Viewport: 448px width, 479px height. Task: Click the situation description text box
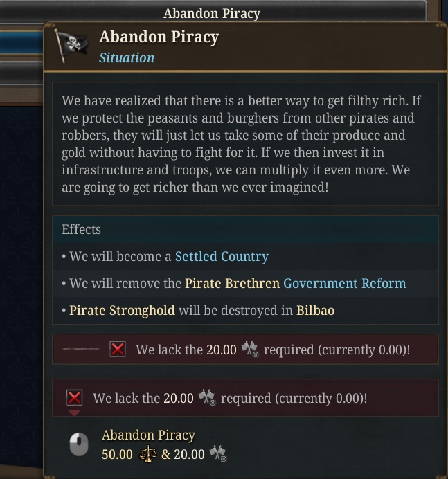[x=245, y=143]
